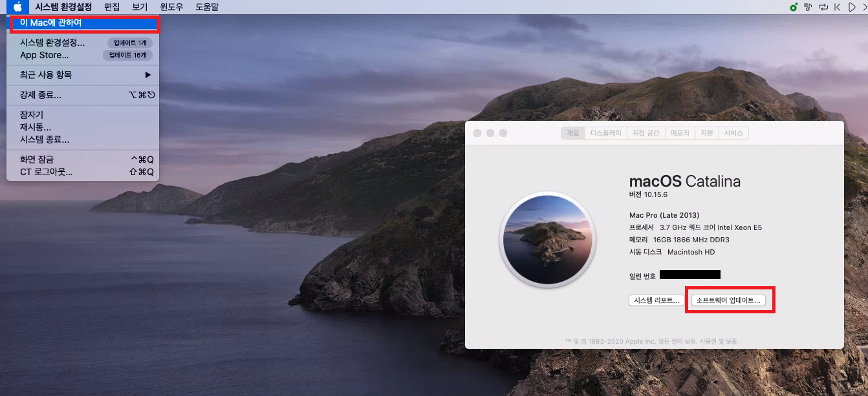Click the macOS Catalina island image
This screenshot has width=868, height=396.
[548, 238]
